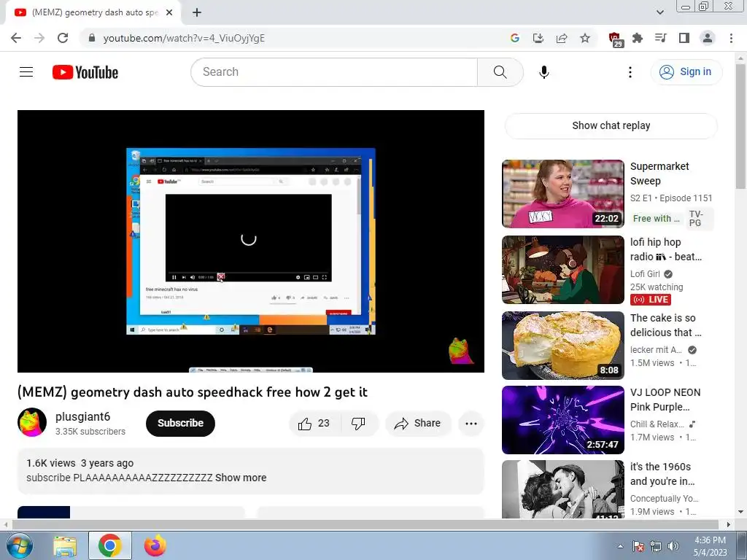Open a new browser tab
747x560 pixels.
pos(197,12)
